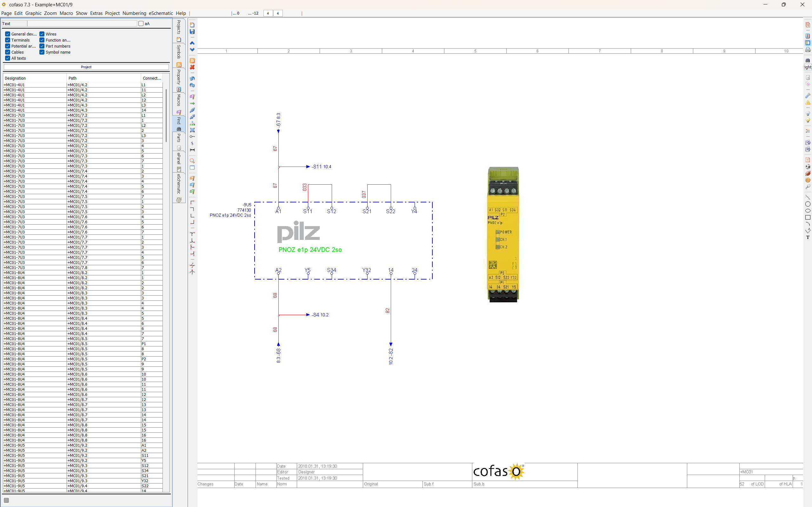Click the gray button at panel bottom
Screen dimensions: 812x507
point(6,500)
